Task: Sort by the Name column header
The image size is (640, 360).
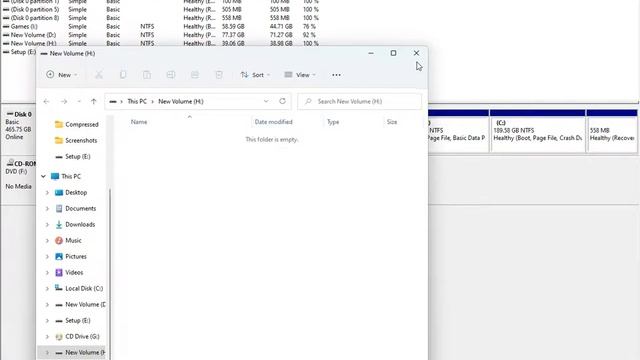Action: click(139, 122)
